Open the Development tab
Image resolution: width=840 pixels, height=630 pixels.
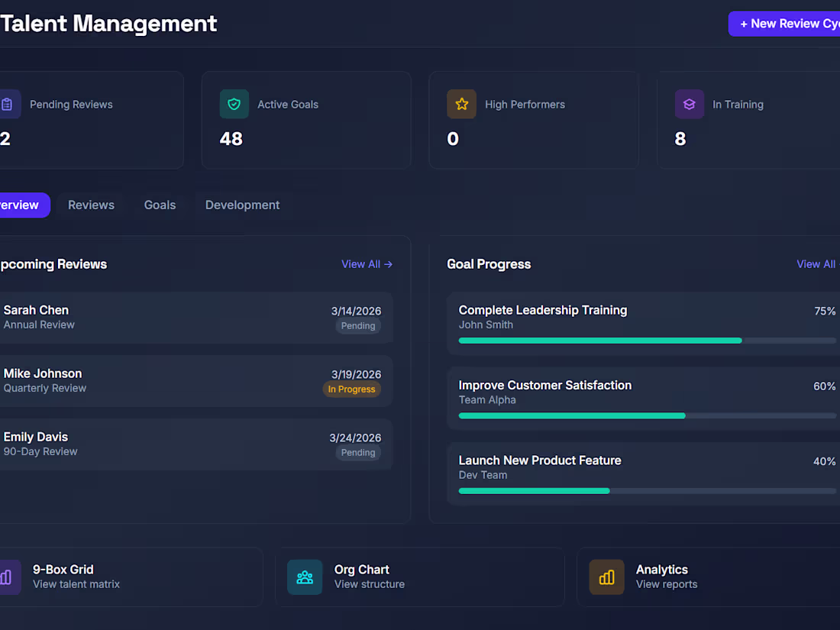click(242, 205)
